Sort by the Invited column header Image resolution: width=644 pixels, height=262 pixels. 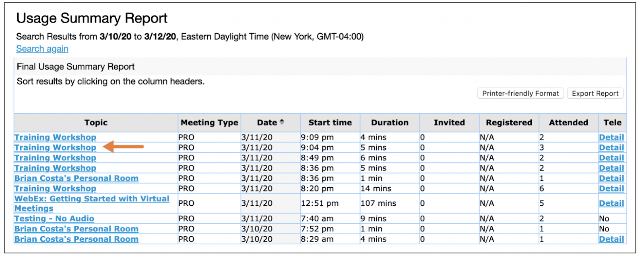coord(449,123)
